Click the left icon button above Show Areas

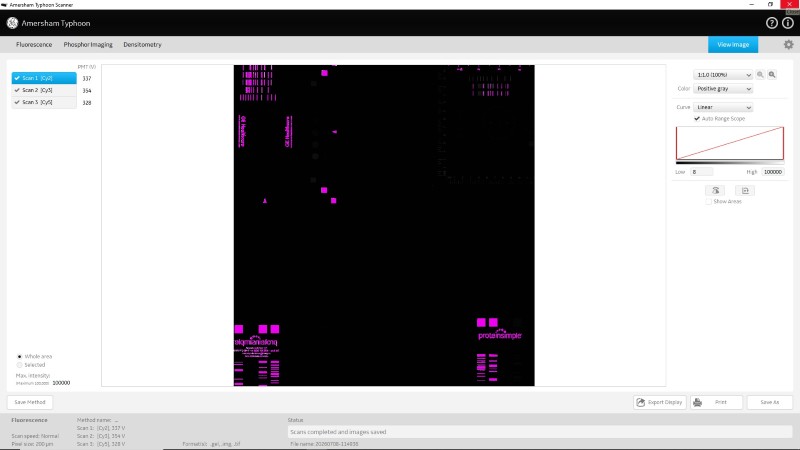(715, 190)
